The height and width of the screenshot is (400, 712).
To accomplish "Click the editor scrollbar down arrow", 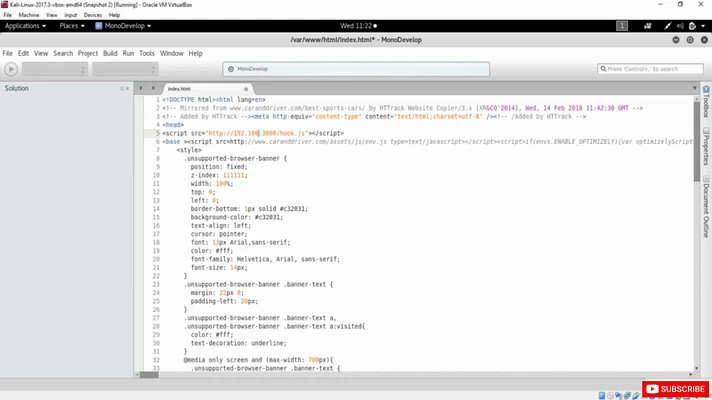I will [x=697, y=368].
